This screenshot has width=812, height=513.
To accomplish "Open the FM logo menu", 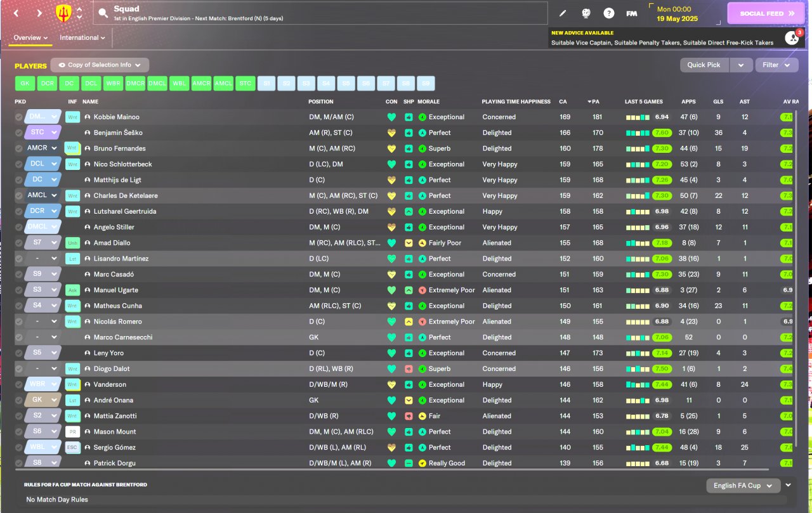I will (632, 13).
